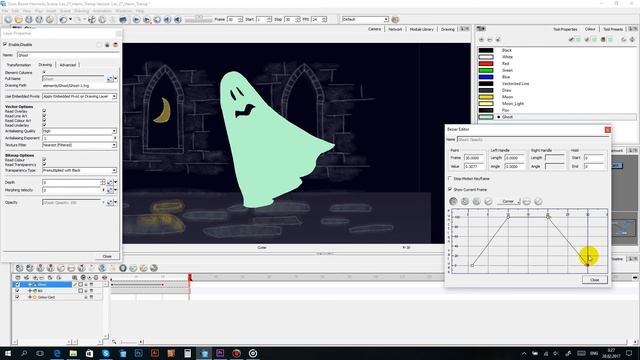Click the New Scene icon in top toolbar
This screenshot has height=360, width=640.
click(x=8, y=20)
